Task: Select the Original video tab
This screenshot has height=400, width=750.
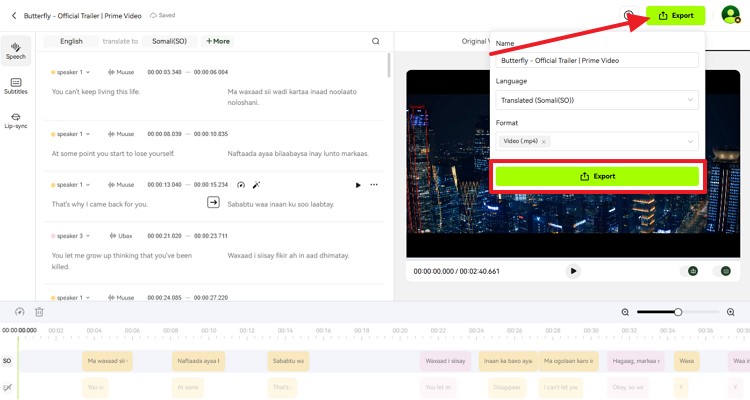Action: coord(475,41)
